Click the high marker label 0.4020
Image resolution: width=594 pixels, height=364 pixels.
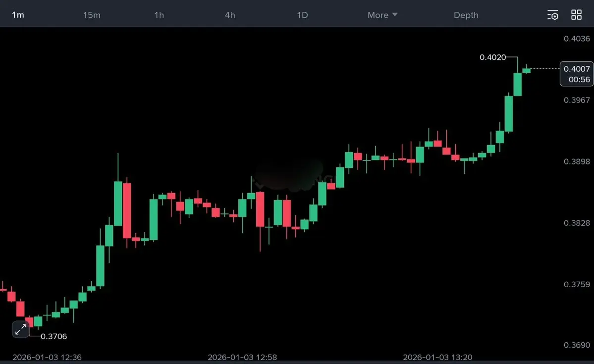point(492,57)
